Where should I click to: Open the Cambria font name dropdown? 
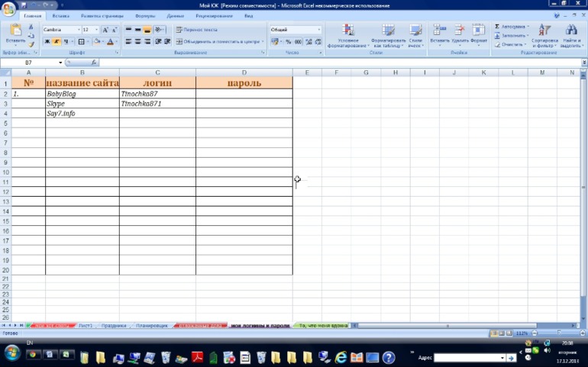pos(79,30)
